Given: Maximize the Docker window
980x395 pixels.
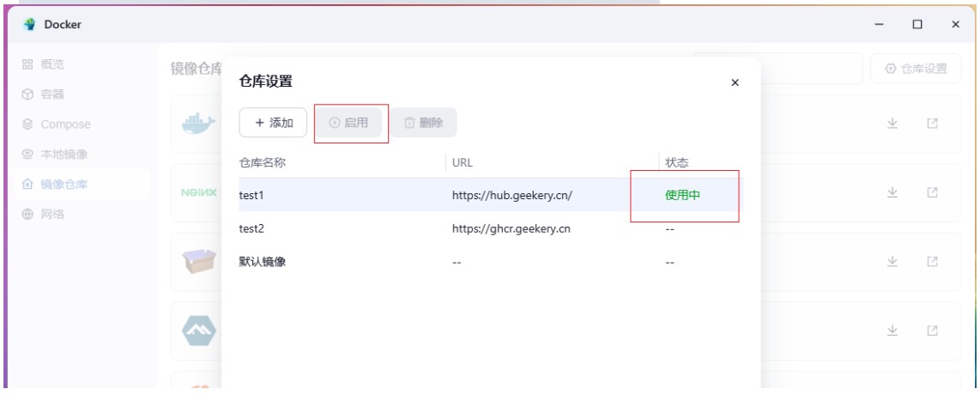Looking at the screenshot, I should coord(916,24).
